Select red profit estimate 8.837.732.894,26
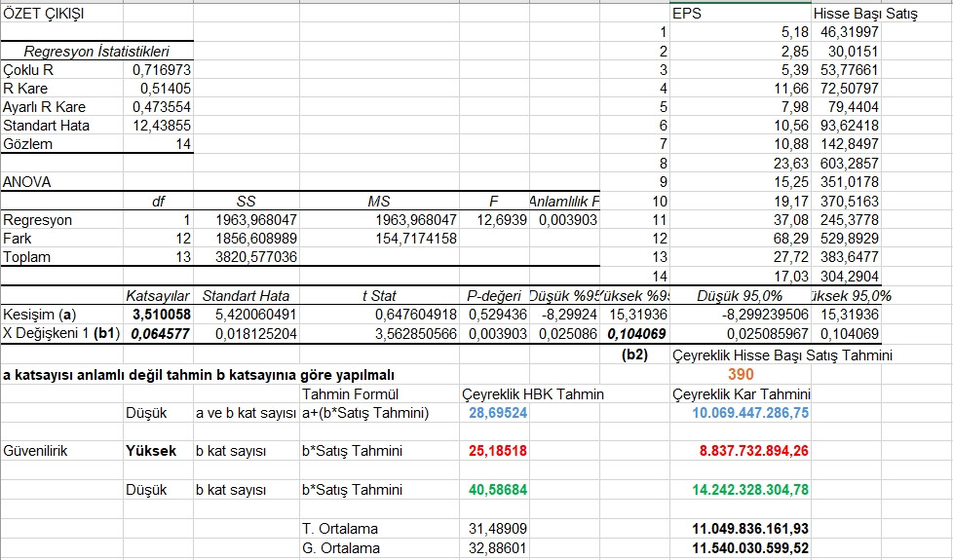The height and width of the screenshot is (560, 953). click(754, 451)
